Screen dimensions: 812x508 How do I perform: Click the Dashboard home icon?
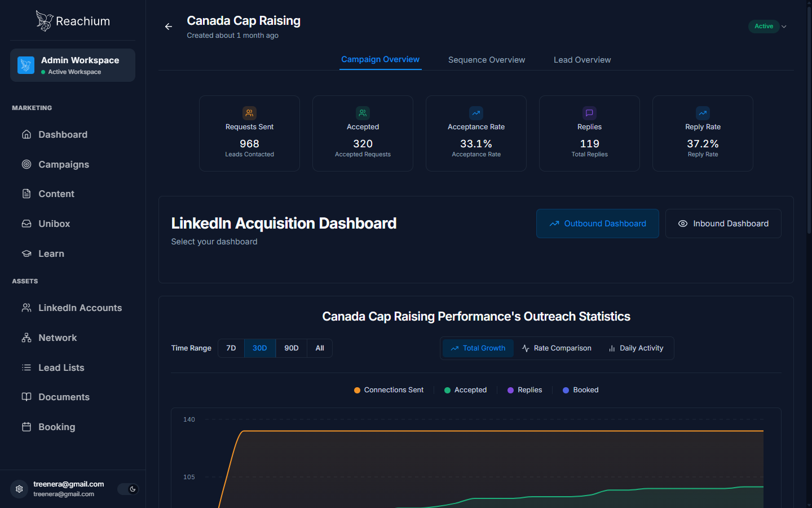coord(27,134)
